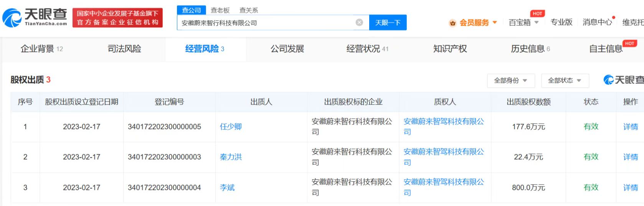Select the 查关系 search tab
644x206 pixels.
[249, 10]
